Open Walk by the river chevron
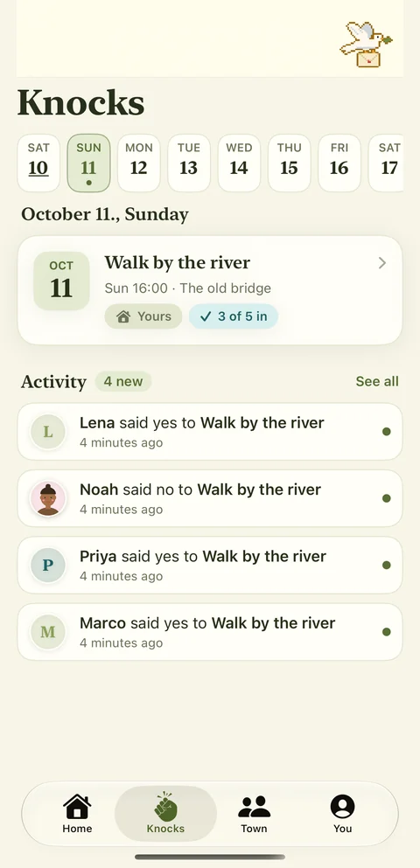The image size is (420, 868). pyautogui.click(x=381, y=263)
